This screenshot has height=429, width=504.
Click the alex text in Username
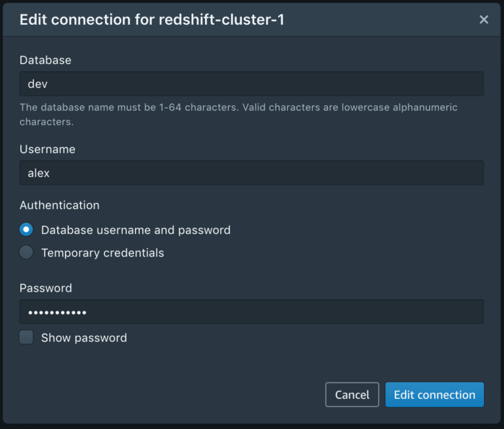pyautogui.click(x=38, y=174)
